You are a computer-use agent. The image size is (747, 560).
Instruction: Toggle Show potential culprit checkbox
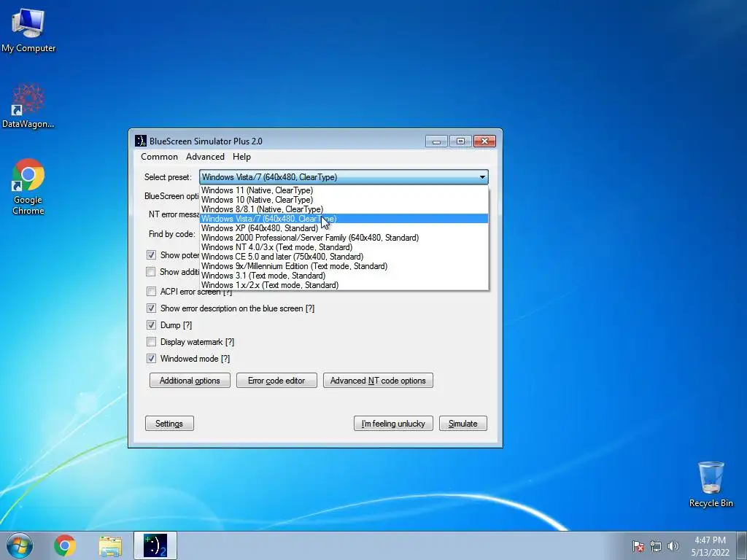click(151, 254)
